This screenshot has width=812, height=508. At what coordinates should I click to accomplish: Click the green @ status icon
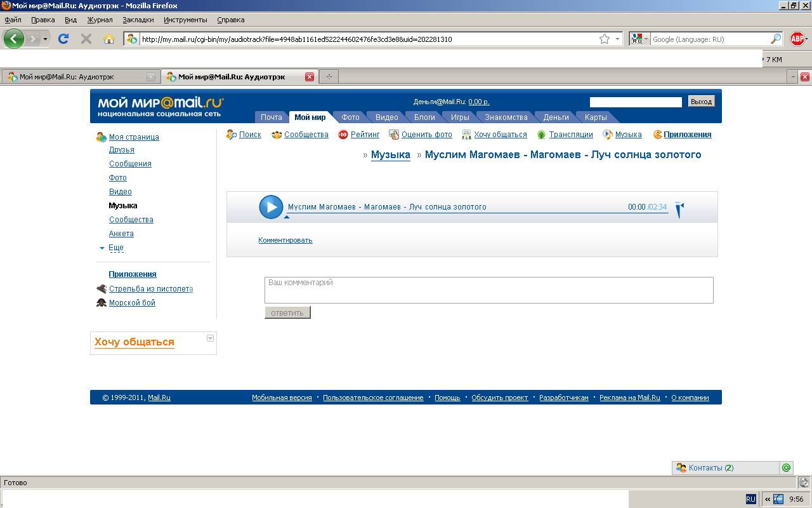786,467
